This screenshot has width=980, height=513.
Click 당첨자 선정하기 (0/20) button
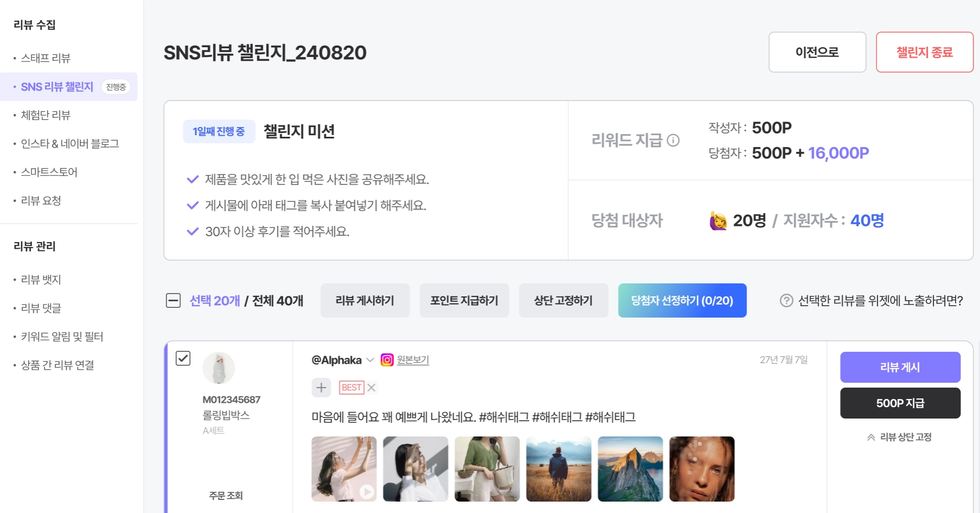(x=682, y=301)
